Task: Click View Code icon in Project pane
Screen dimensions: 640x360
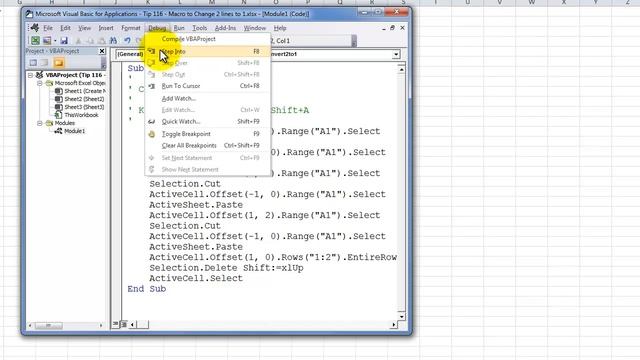Action: (x=33, y=63)
